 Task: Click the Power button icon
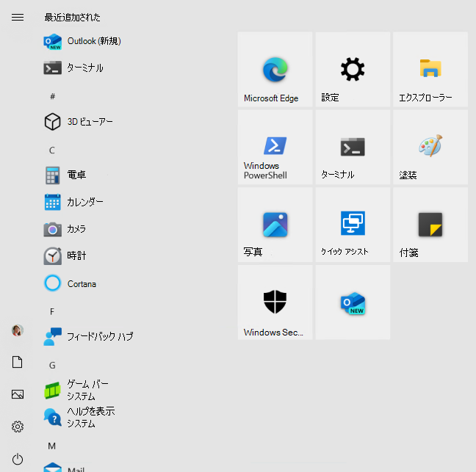(18, 460)
